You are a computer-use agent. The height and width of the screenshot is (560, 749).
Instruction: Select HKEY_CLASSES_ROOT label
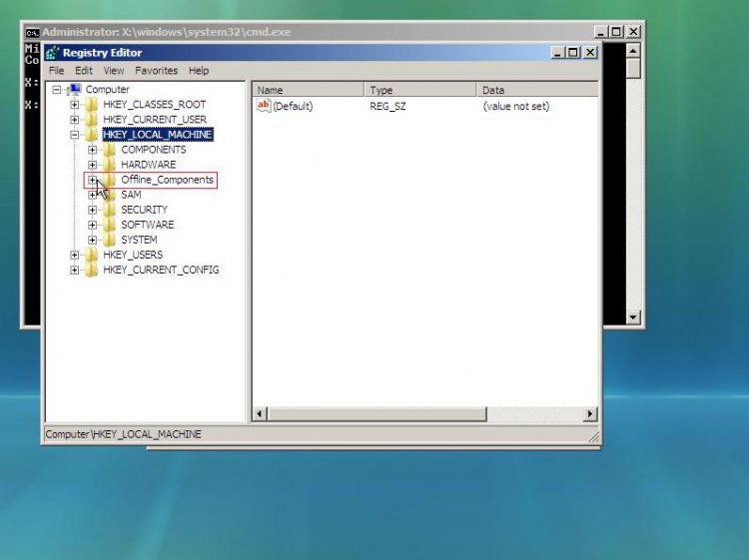pyautogui.click(x=154, y=105)
